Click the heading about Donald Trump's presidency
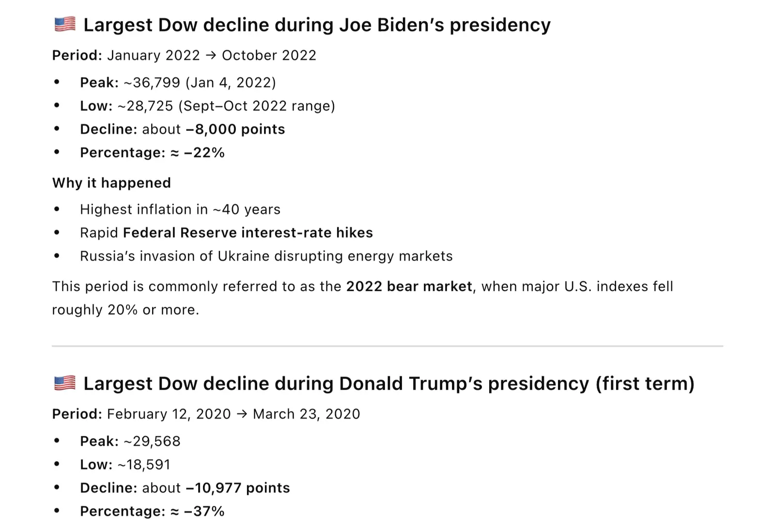 click(388, 384)
